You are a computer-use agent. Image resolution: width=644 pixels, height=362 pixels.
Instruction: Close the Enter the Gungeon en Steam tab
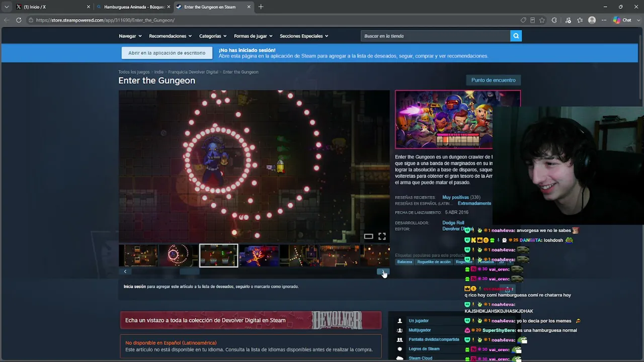click(249, 7)
